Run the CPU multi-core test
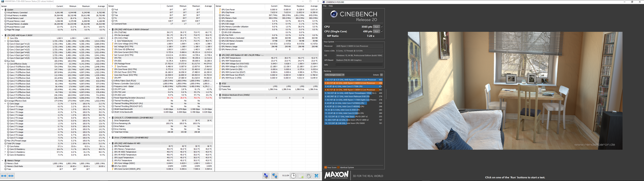The image size is (644, 181). [376, 27]
